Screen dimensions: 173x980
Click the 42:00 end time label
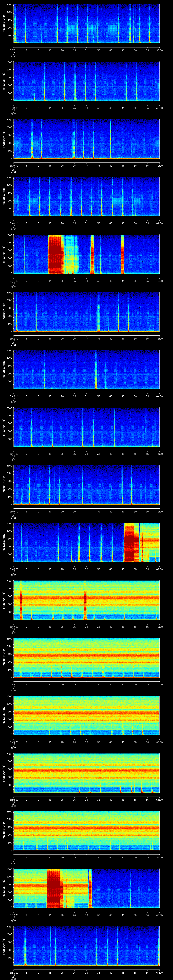pos(159,281)
